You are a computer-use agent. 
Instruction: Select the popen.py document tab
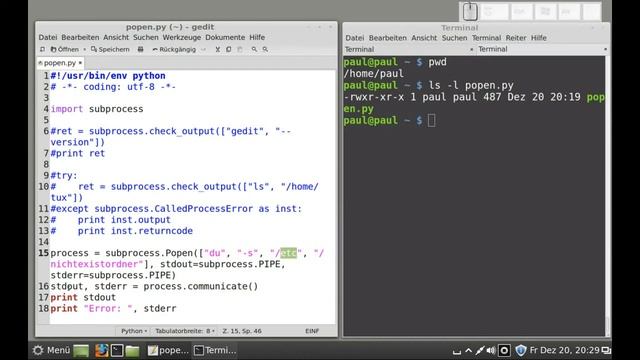(60, 63)
